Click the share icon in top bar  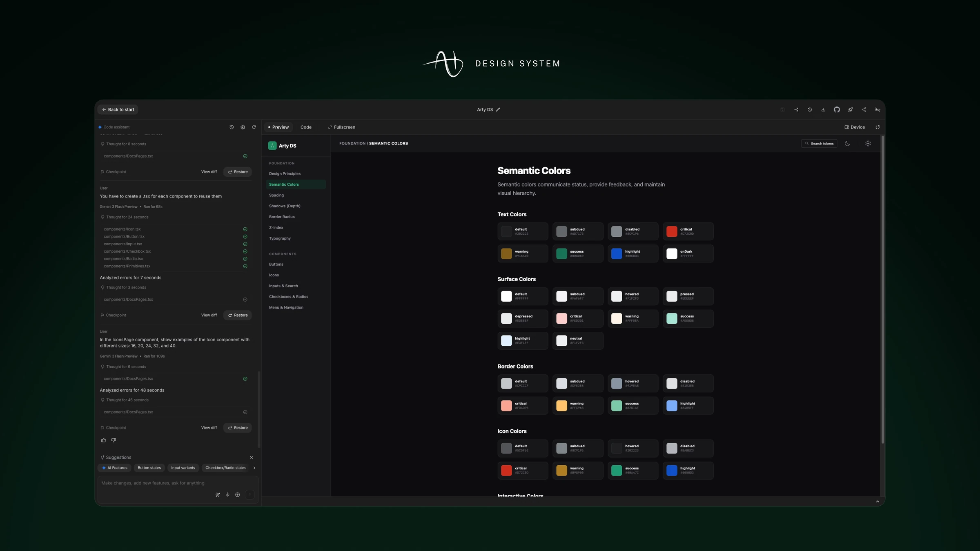[864, 110]
